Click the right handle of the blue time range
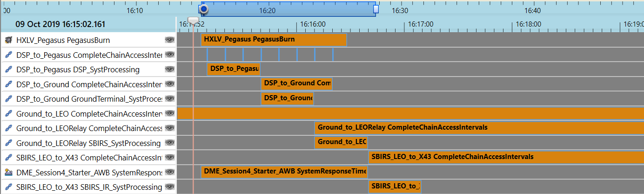Screen dimensions: 644x194 click(x=376, y=9)
